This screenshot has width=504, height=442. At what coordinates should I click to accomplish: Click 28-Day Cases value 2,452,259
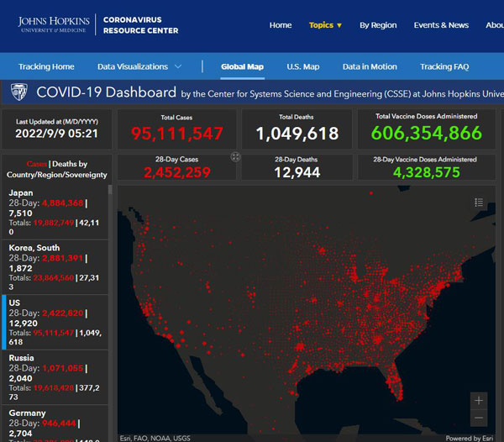point(177,172)
